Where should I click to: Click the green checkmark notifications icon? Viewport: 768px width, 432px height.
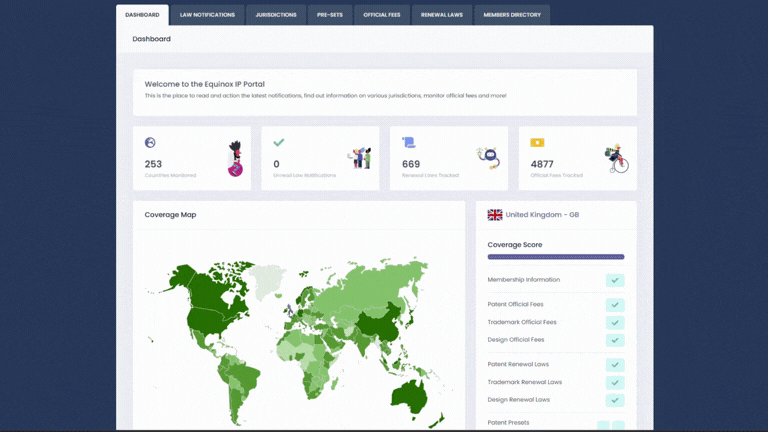[x=279, y=143]
